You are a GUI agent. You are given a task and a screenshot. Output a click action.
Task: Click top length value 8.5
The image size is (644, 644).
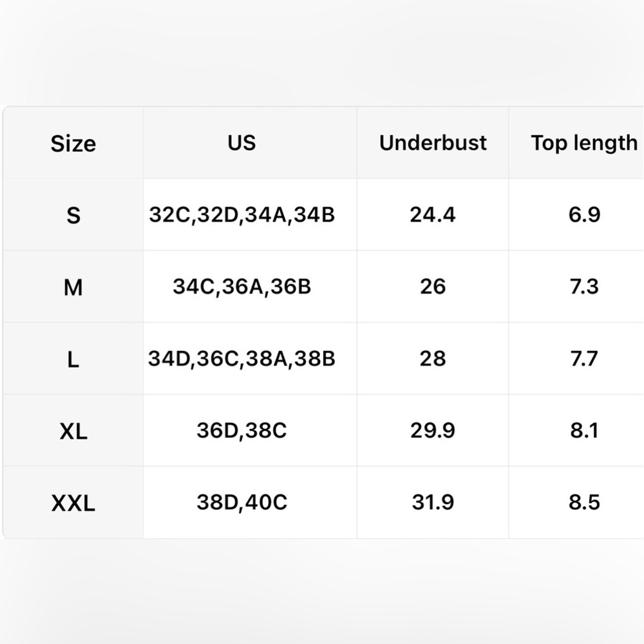point(584,502)
